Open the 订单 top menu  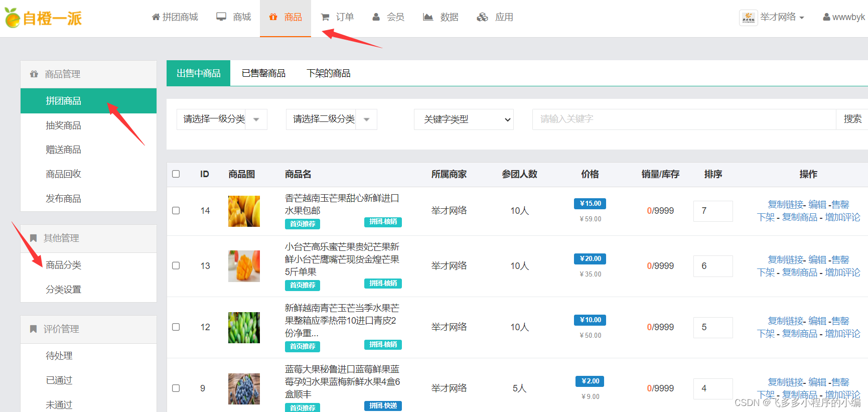337,18
